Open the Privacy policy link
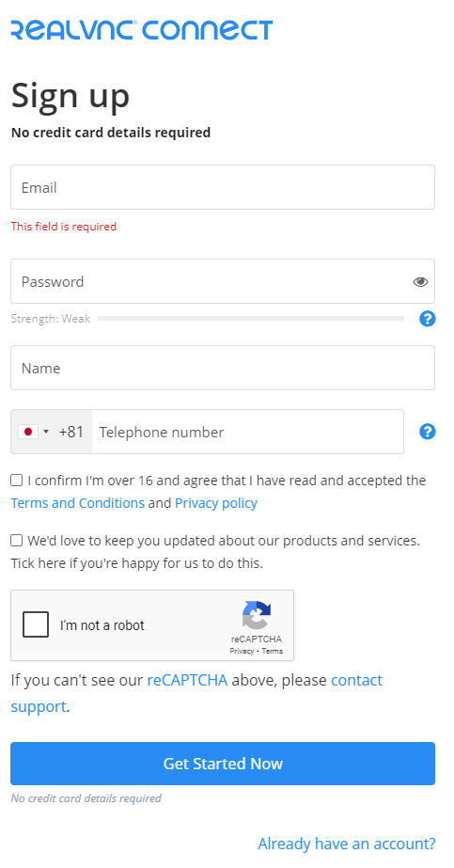Screen dimensions: 454x868 pos(216,503)
